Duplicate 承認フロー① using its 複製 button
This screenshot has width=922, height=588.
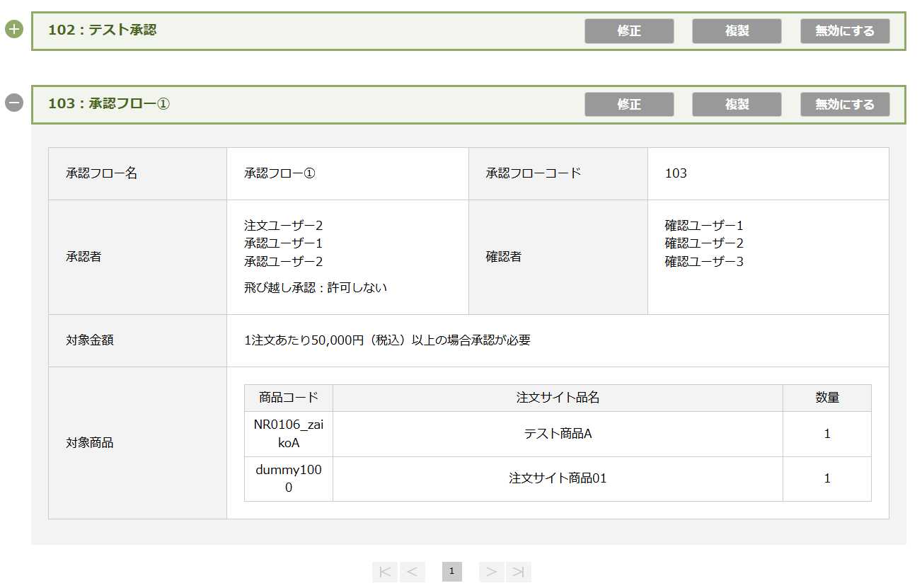(x=737, y=104)
